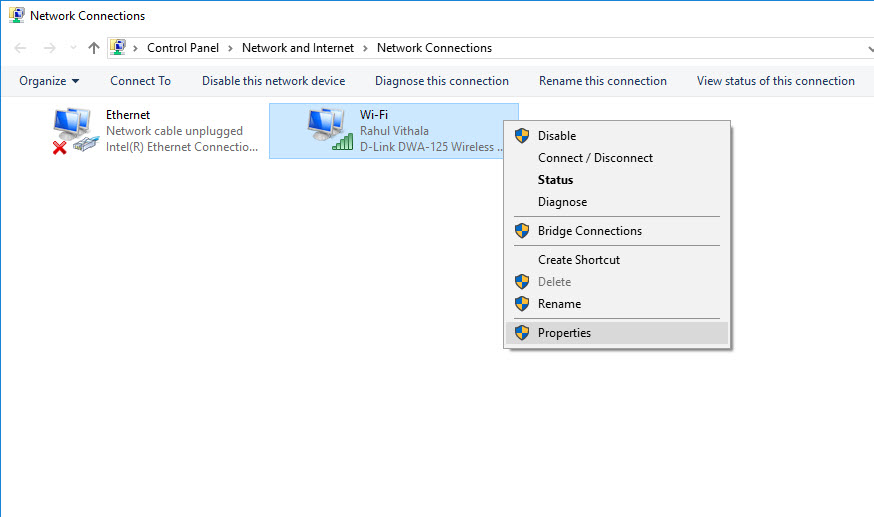Expand the chevron before Control Panel
Viewport: 874px width, 517px height.
coord(135,48)
